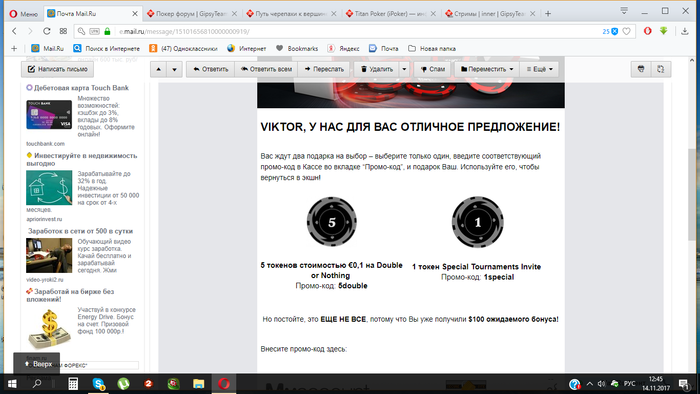This screenshot has width=700, height=394.
Task: Click the dollar stack ad thumbnail
Action: [49, 329]
